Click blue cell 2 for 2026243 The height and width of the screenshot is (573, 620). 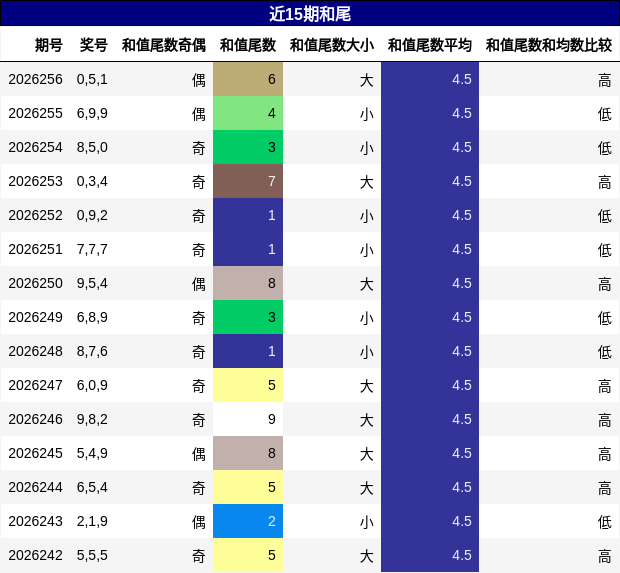click(x=248, y=521)
